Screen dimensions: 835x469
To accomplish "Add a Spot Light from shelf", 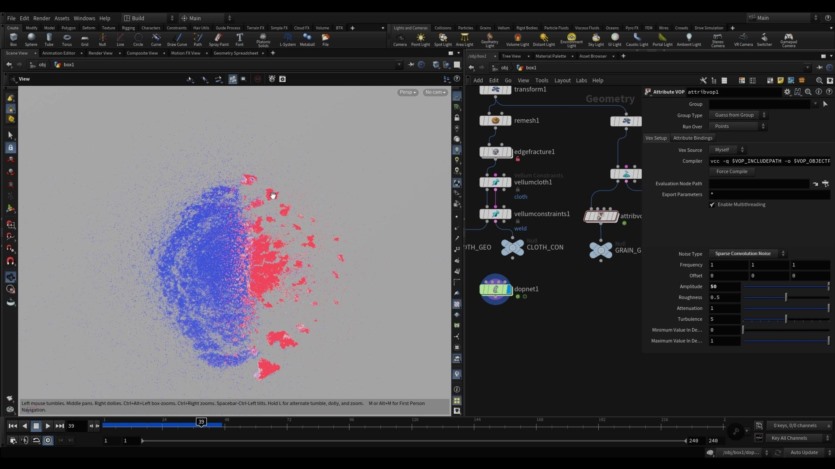I will coord(443,40).
